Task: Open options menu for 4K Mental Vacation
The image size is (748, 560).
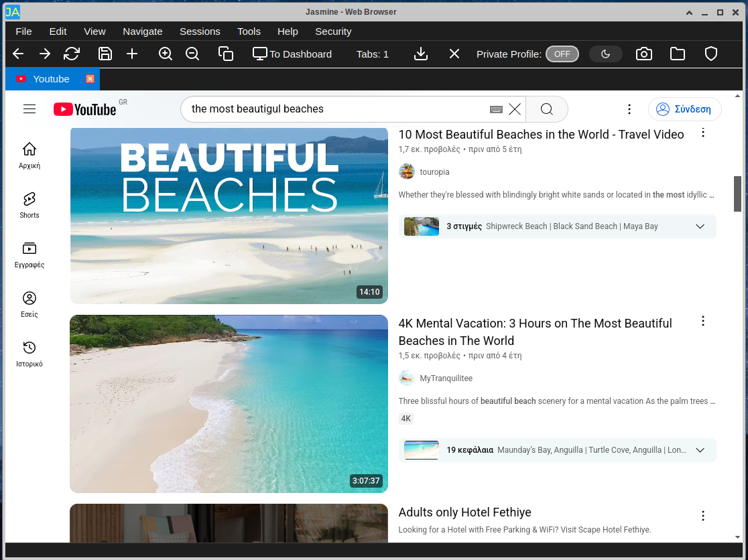Action: 702,322
